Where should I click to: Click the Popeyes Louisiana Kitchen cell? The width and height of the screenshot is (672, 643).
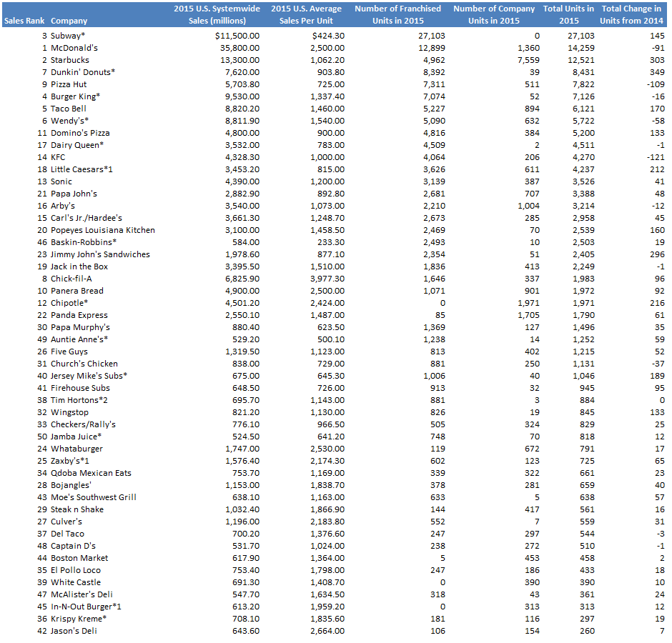tap(103, 230)
